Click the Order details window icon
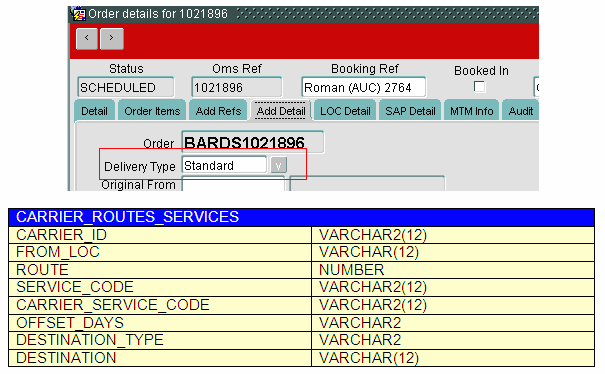The height and width of the screenshot is (374, 605). [x=79, y=15]
